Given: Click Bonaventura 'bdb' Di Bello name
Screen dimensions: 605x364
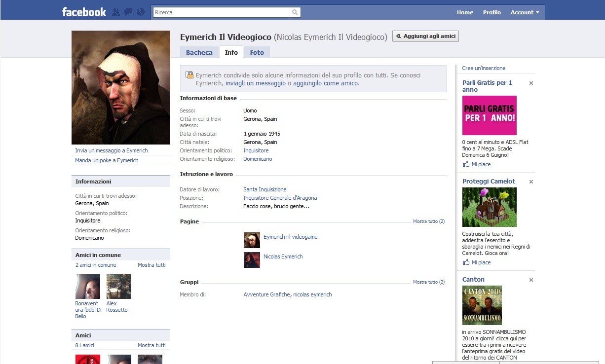Looking at the screenshot, I should 88,310.
